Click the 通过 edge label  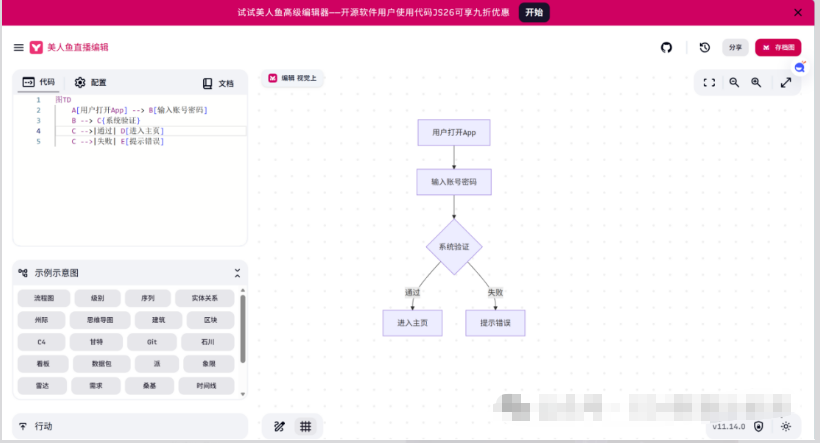[x=413, y=292]
